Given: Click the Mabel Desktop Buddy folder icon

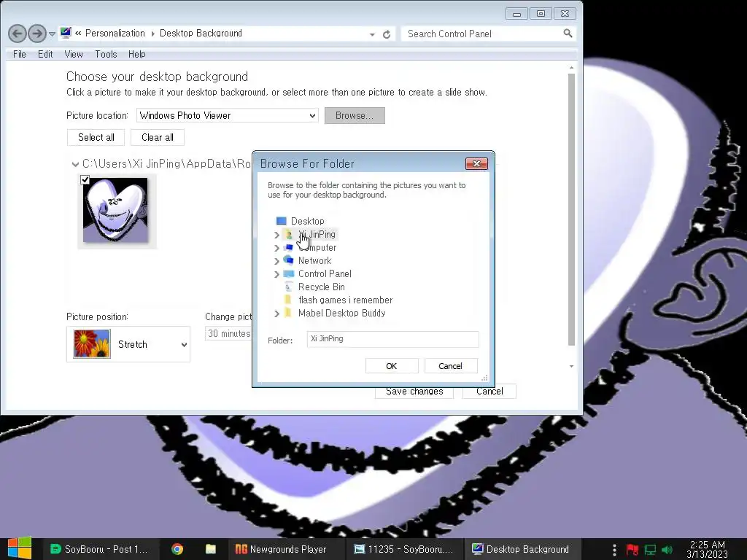Looking at the screenshot, I should (287, 313).
